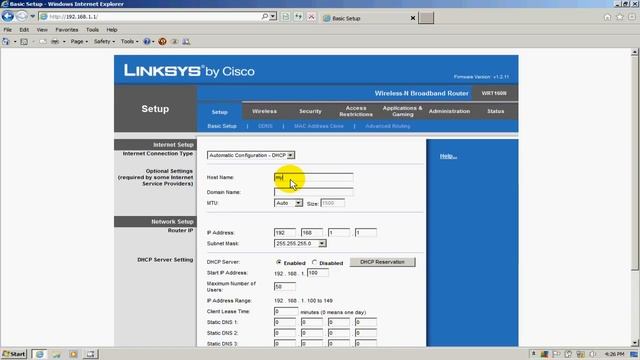The height and width of the screenshot is (360, 640).
Task: Click the search magnifier in address bar
Action: point(264,16)
